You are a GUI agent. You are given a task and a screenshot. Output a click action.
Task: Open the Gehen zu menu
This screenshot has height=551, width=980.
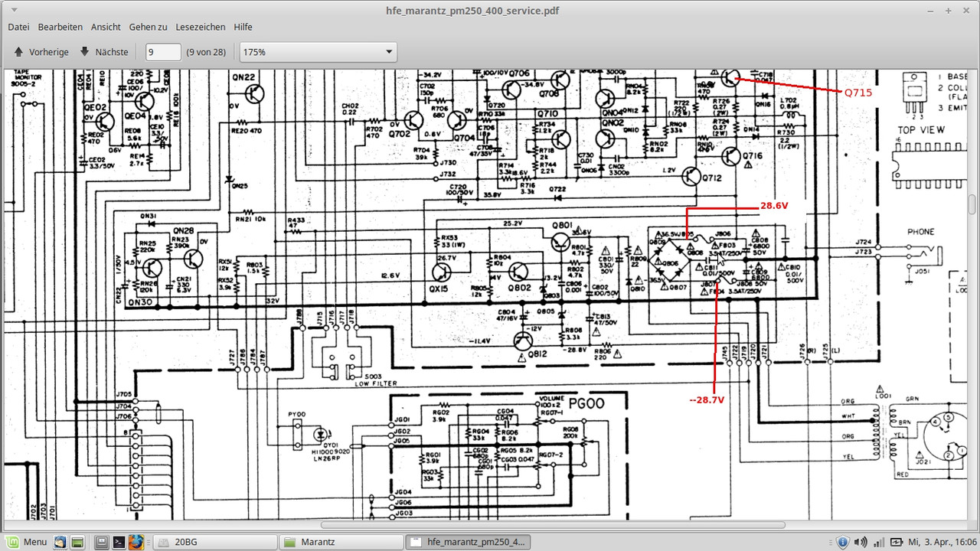[148, 27]
